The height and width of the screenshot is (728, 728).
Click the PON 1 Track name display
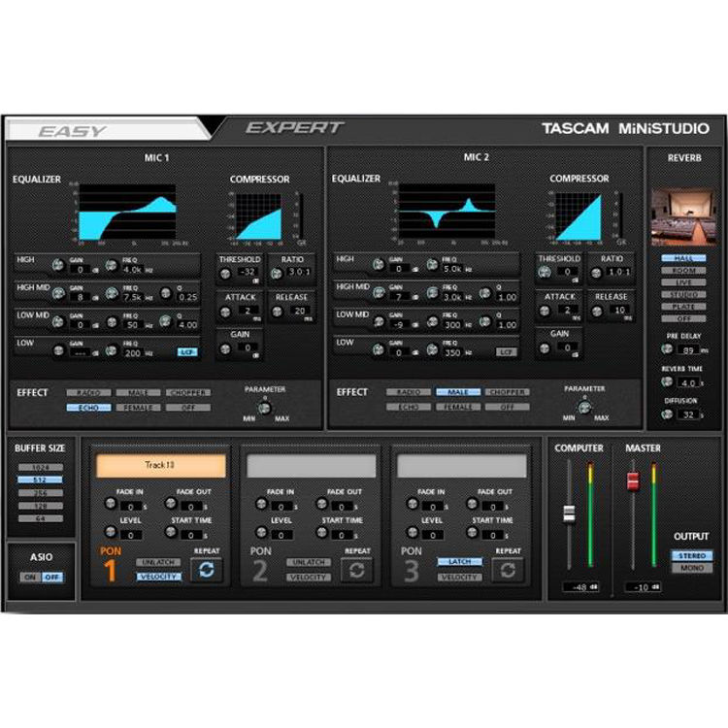[x=160, y=465]
